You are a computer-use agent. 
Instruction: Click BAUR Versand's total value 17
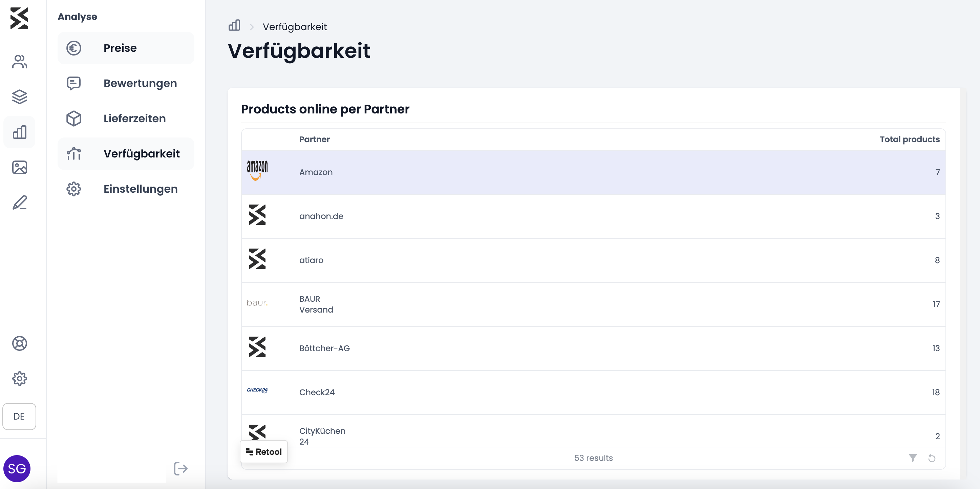click(x=936, y=304)
